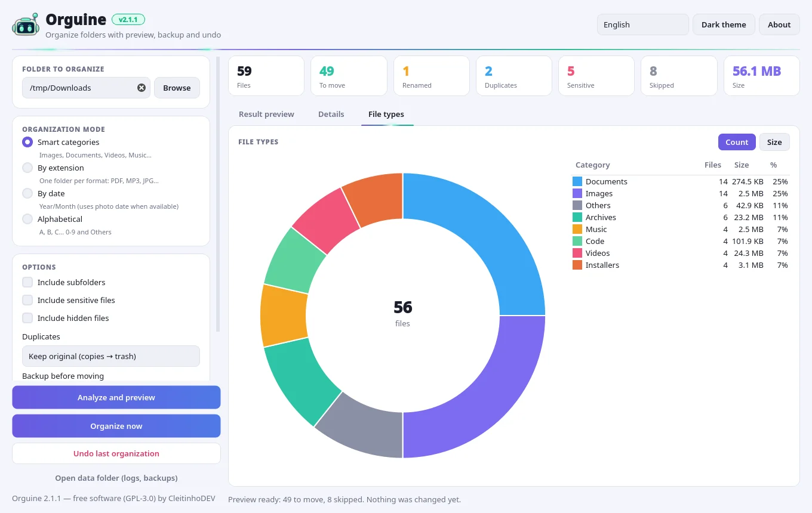Select the Smart categories radio button

pyautogui.click(x=27, y=142)
